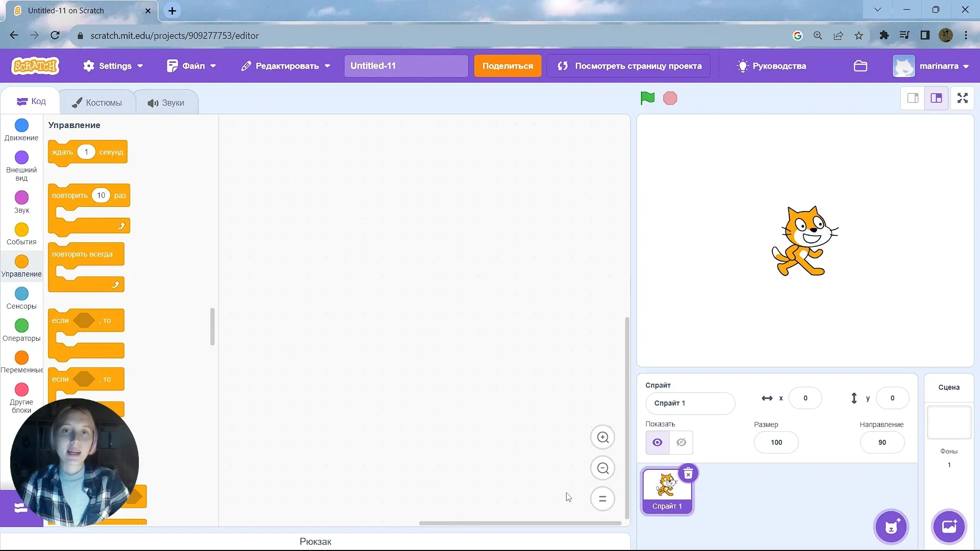Zoom out of the code workspace
The image size is (980, 551).
(x=603, y=468)
